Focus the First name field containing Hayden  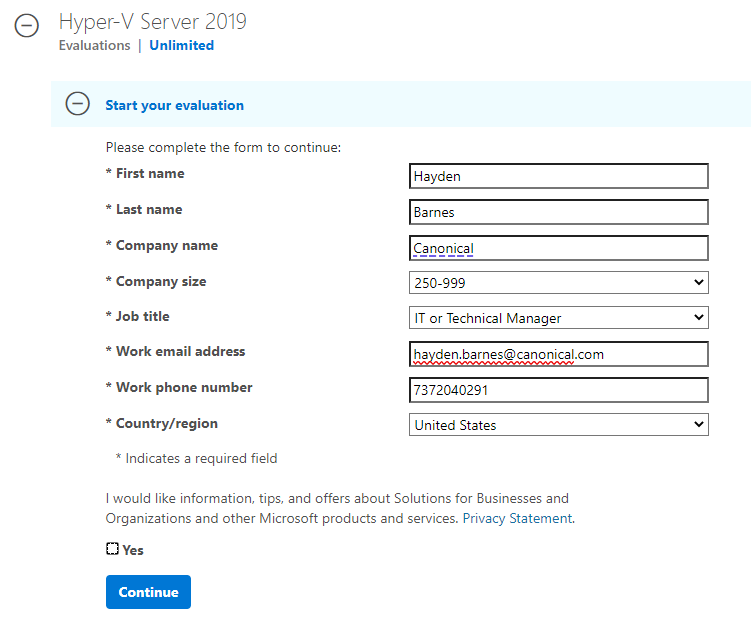558,176
